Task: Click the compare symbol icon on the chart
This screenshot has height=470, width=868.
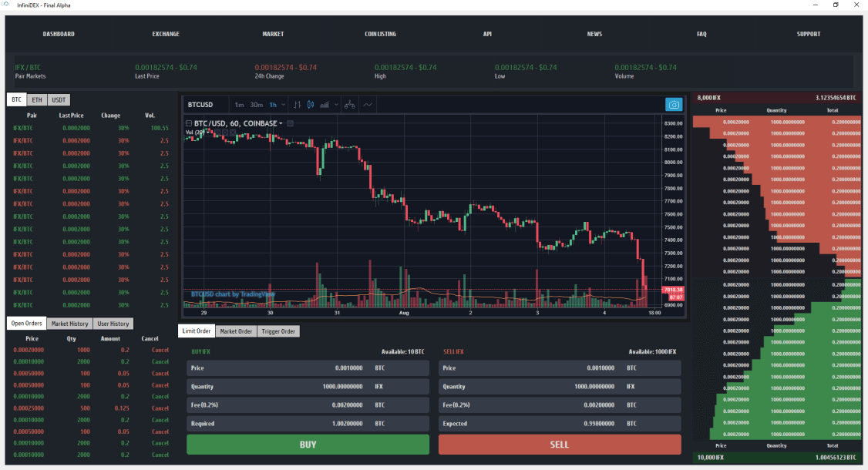Action: [350, 104]
